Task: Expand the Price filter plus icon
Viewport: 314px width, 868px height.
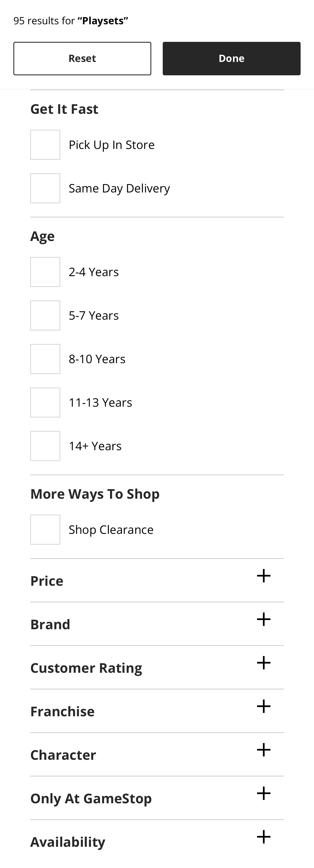Action: coord(263,576)
